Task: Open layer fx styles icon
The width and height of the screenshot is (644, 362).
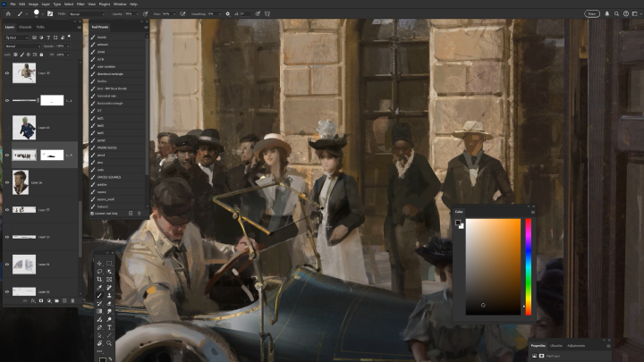Action: pos(33,301)
